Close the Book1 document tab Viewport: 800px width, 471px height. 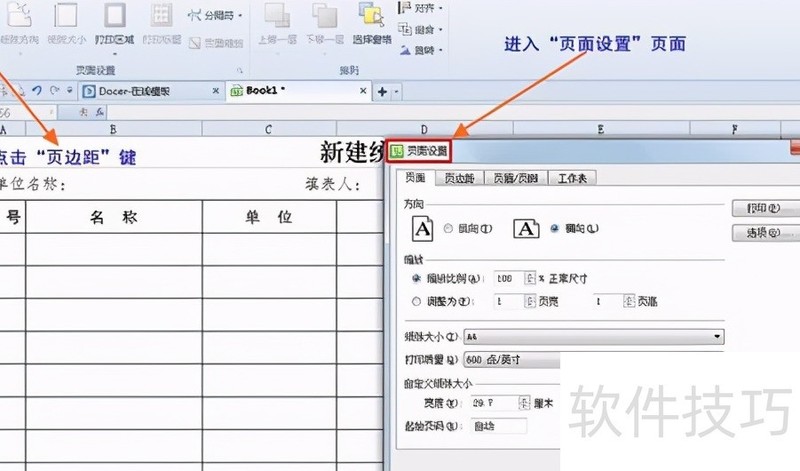point(363,91)
